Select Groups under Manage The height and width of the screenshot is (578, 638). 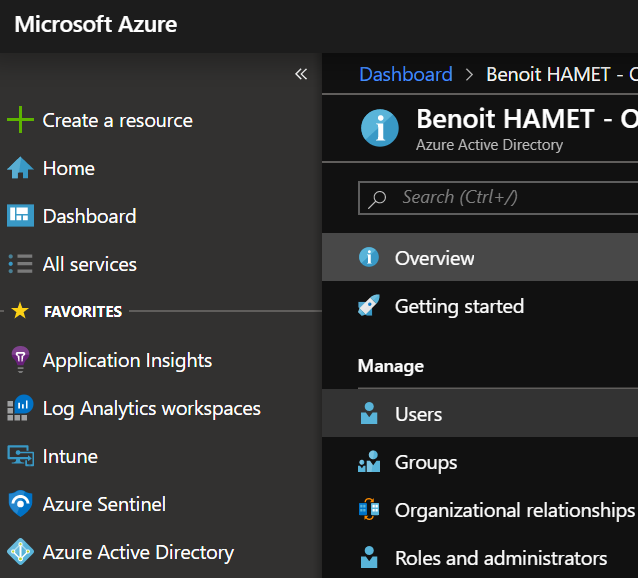point(426,462)
